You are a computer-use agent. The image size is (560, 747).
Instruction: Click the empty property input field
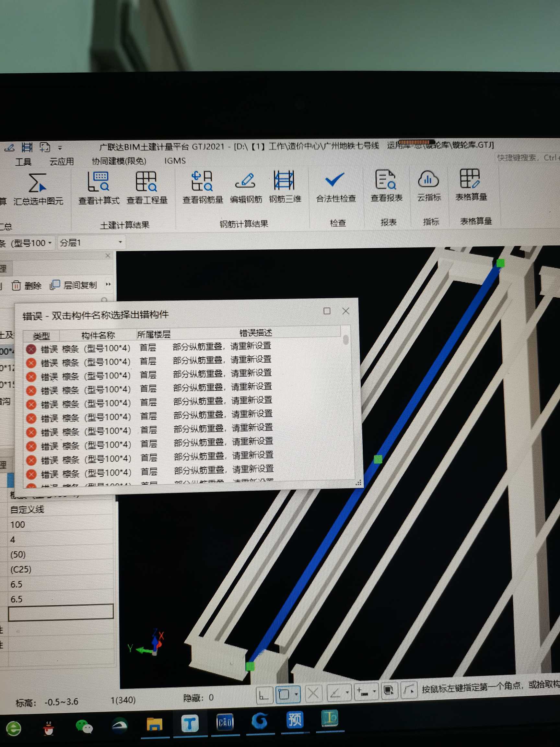click(x=61, y=612)
